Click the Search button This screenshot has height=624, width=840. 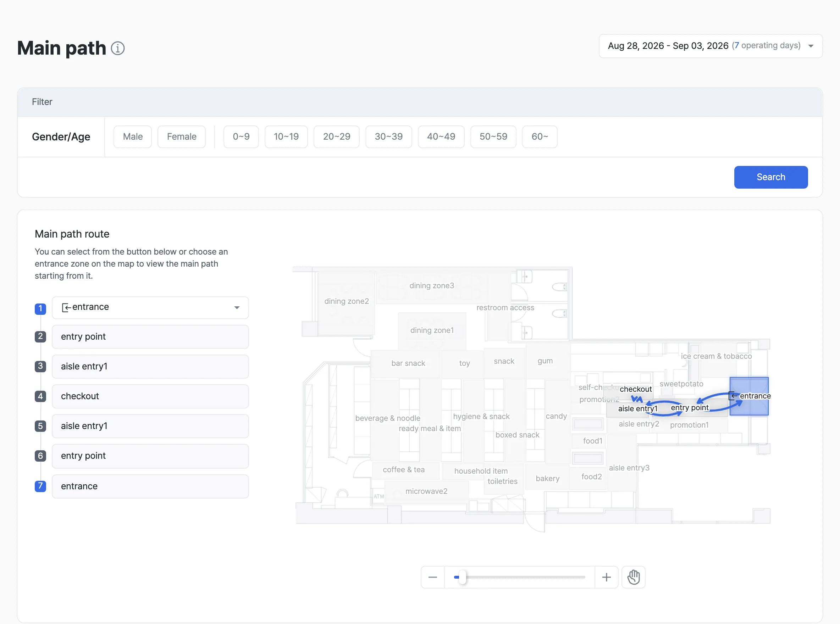coord(771,177)
